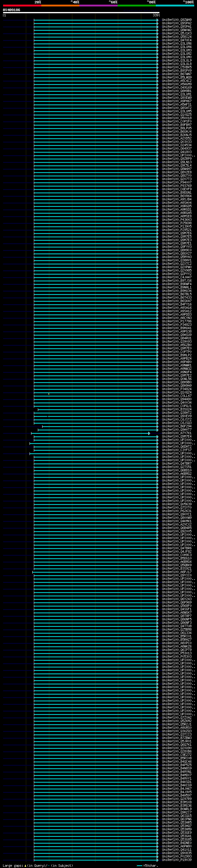This screenshot has height=868, width=197.
Task: Open hit UniRef100_Q10QZ5
Action: coord(177,115)
